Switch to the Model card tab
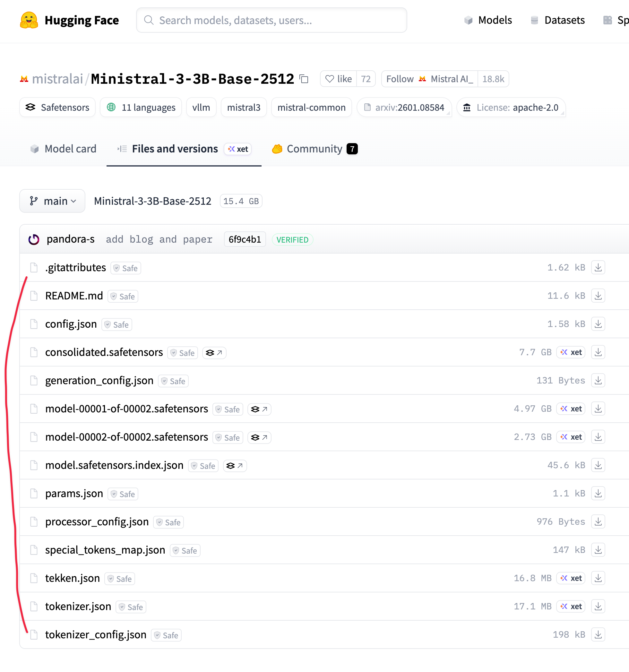The height and width of the screenshot is (672, 629). point(63,149)
